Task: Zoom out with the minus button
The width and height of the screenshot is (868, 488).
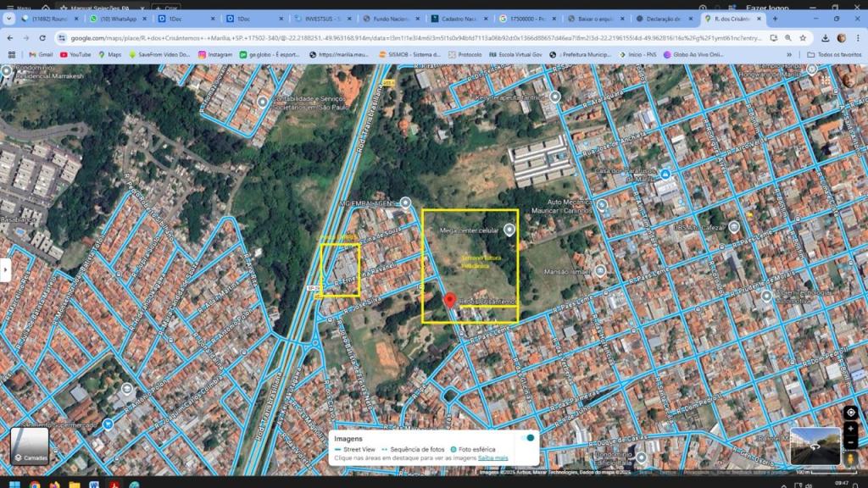Action: click(x=850, y=443)
